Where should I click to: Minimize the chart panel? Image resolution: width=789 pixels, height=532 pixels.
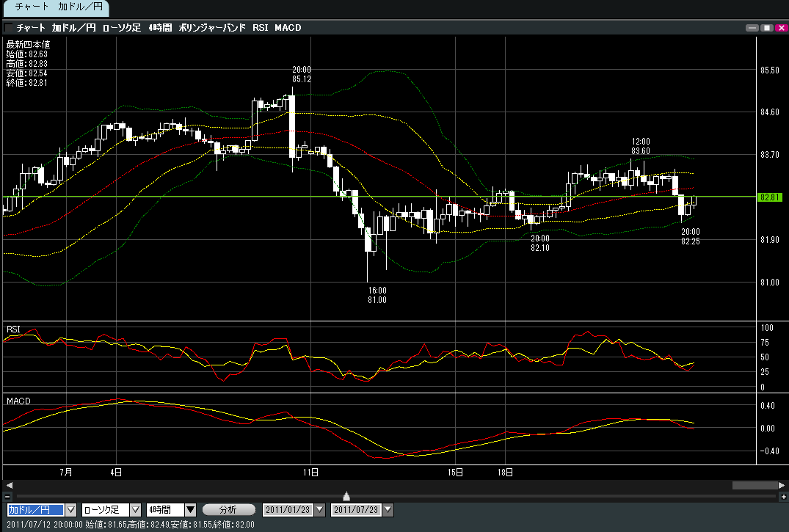(x=752, y=28)
